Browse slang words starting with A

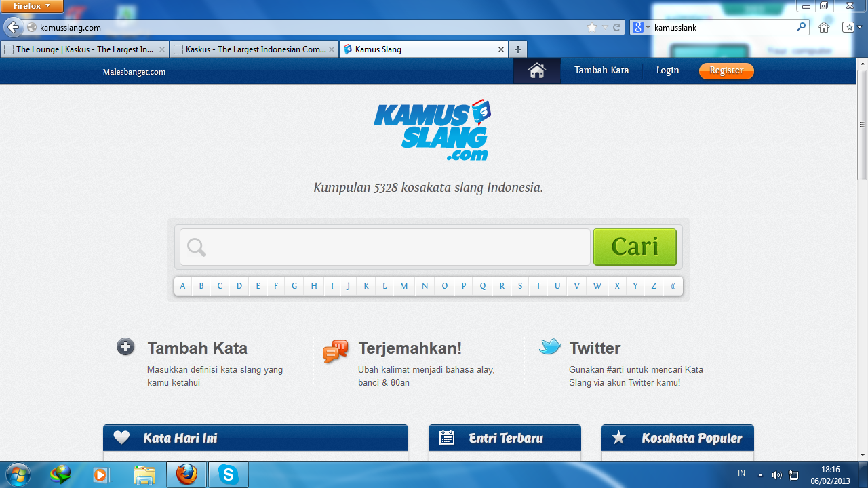[x=182, y=286]
